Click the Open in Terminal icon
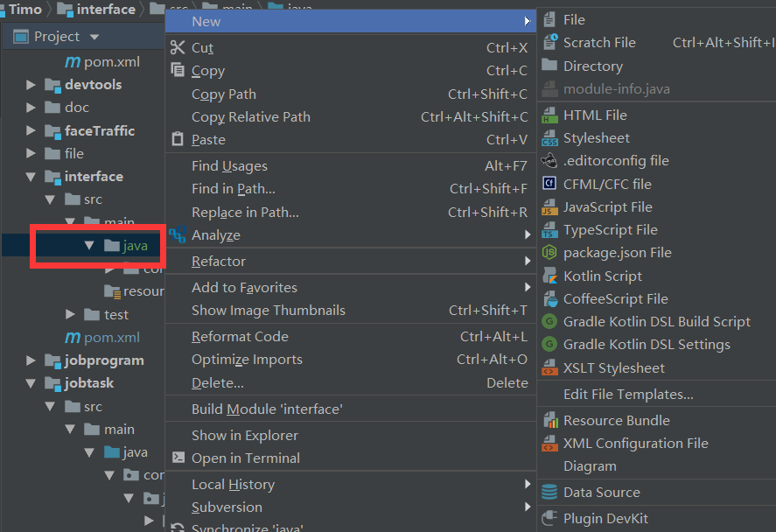Image resolution: width=776 pixels, height=532 pixels. pos(178,458)
